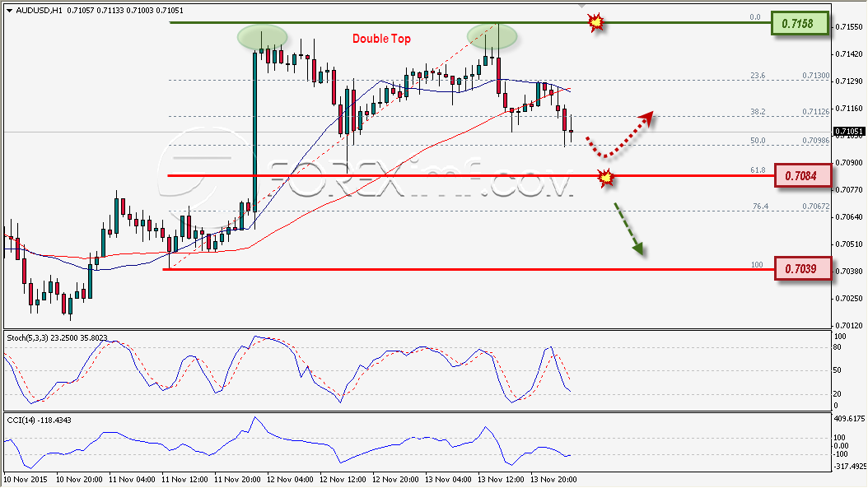Viewport: 868px width, 488px height.
Task: Click -317.4925 on the CCI scale
Action: click(x=850, y=466)
